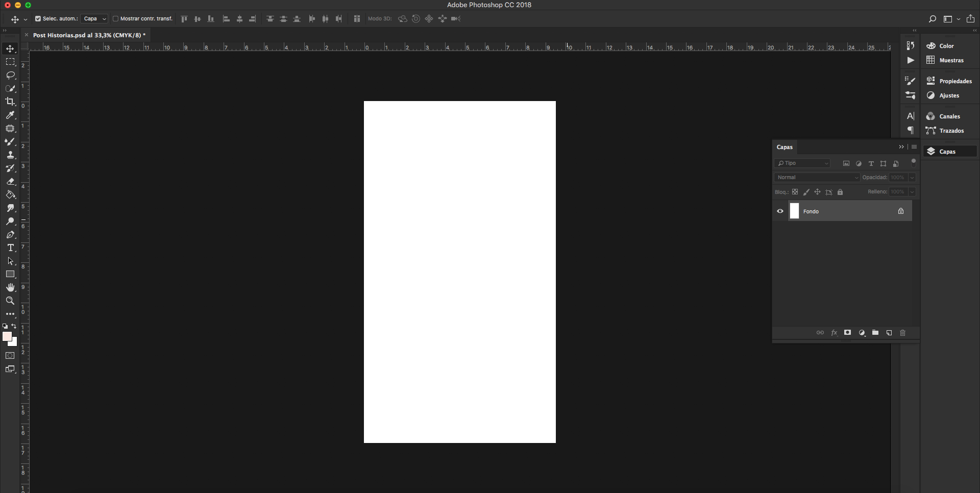Open the Character panel icon
The image size is (980, 493).
[x=911, y=116]
